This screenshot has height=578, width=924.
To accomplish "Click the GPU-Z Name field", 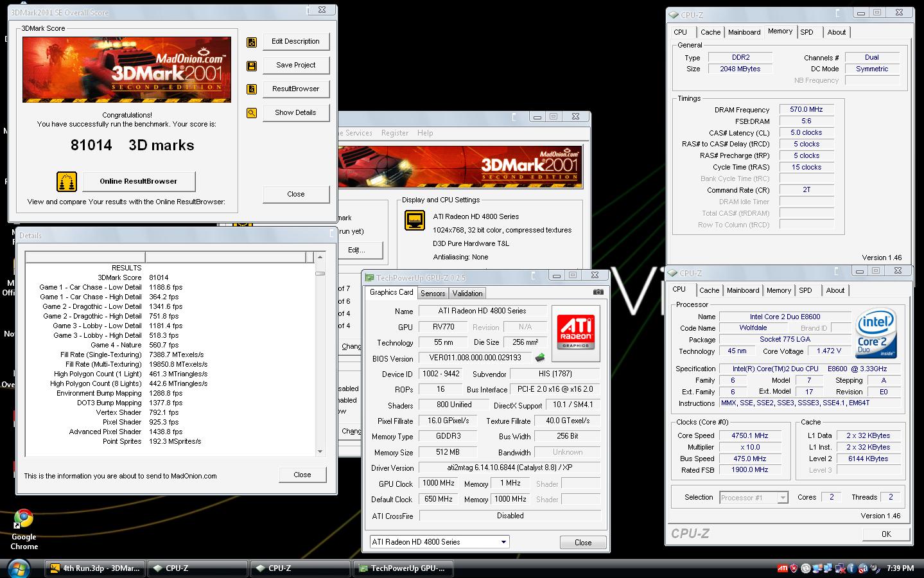I will tap(482, 311).
